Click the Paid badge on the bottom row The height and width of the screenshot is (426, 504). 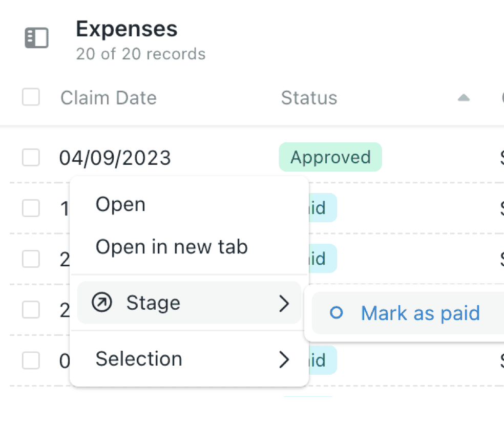(323, 360)
